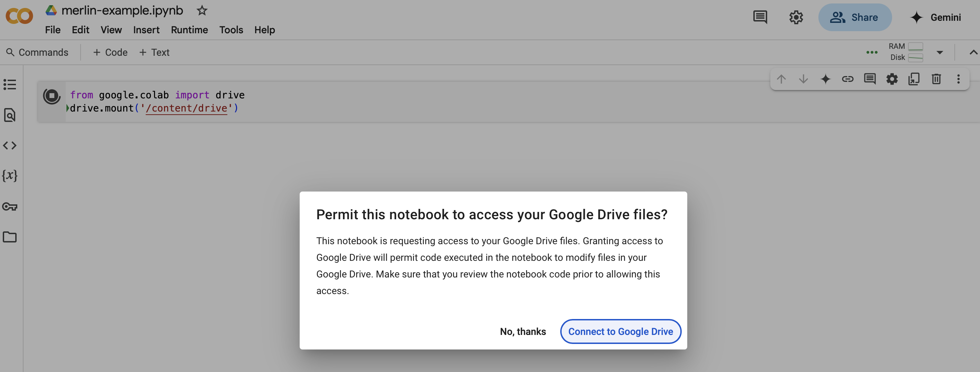Move the cell up

(x=781, y=79)
